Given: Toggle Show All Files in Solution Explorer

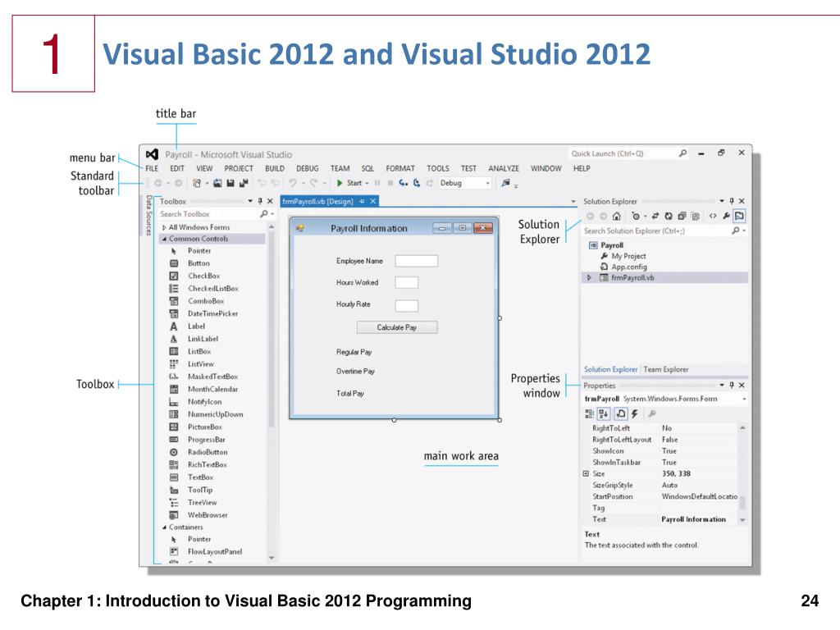Looking at the screenshot, I should [696, 217].
